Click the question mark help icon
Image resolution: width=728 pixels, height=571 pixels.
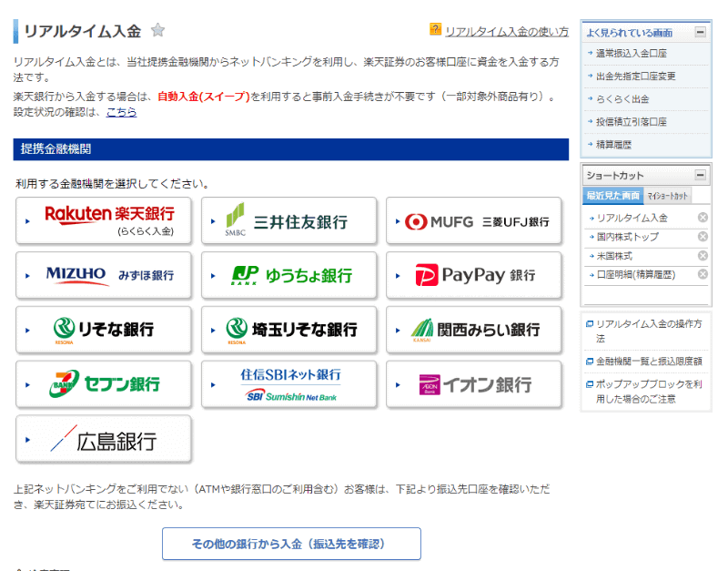(435, 30)
